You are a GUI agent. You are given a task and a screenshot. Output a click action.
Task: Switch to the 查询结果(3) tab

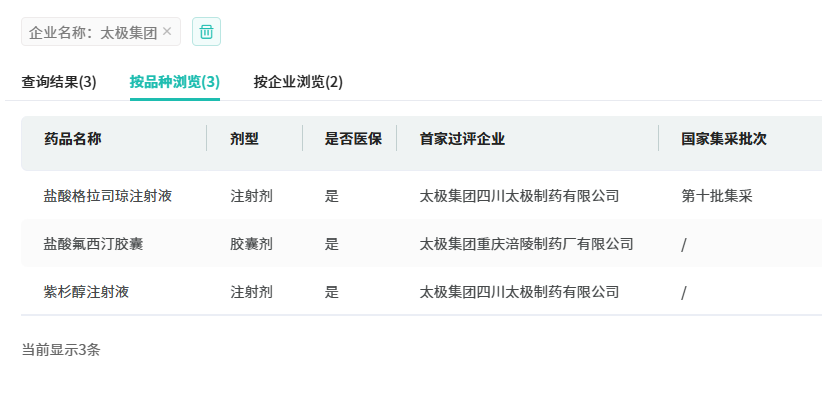point(59,82)
